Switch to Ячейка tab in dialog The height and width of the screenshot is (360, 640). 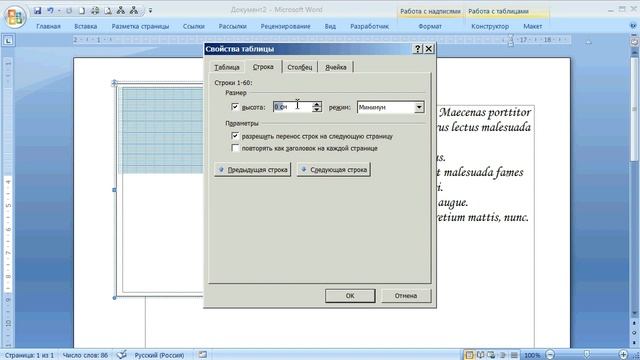pyautogui.click(x=336, y=67)
